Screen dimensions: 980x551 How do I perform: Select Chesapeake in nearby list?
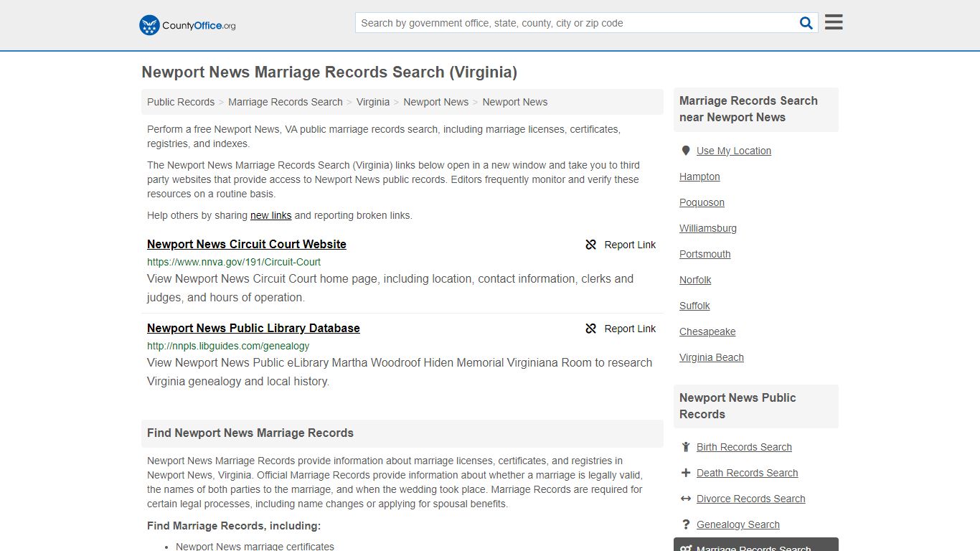tap(707, 331)
